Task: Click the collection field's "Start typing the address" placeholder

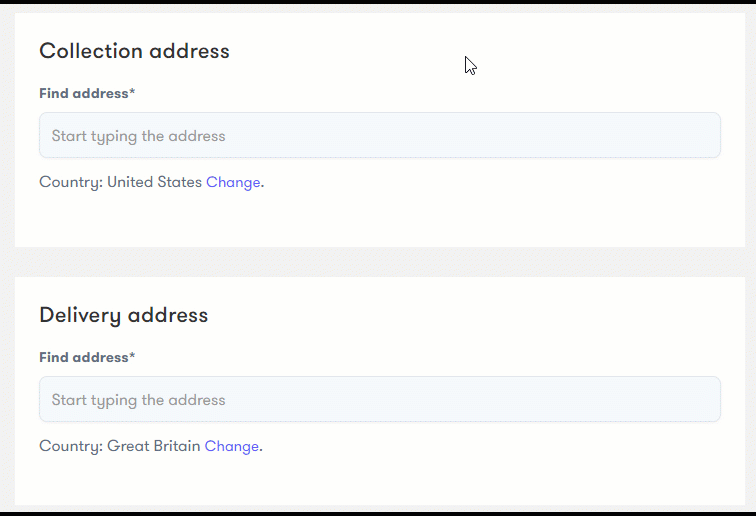Action: point(138,136)
